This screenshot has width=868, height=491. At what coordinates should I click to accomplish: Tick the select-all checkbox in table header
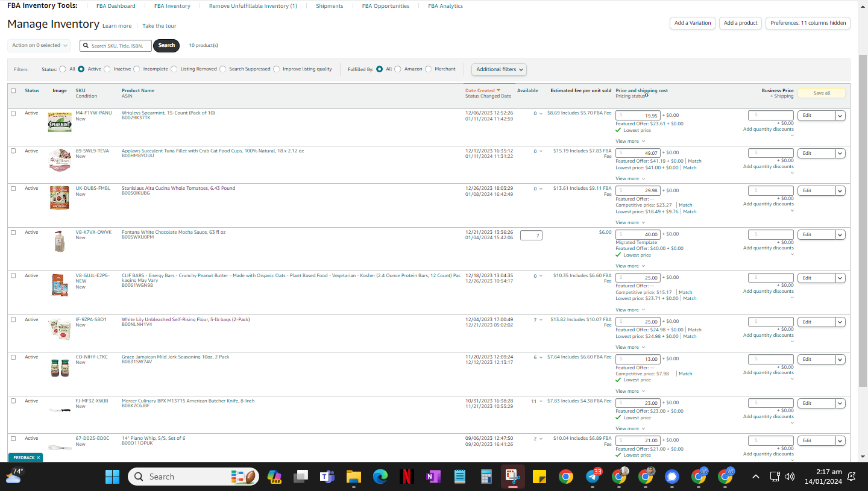pos(13,90)
